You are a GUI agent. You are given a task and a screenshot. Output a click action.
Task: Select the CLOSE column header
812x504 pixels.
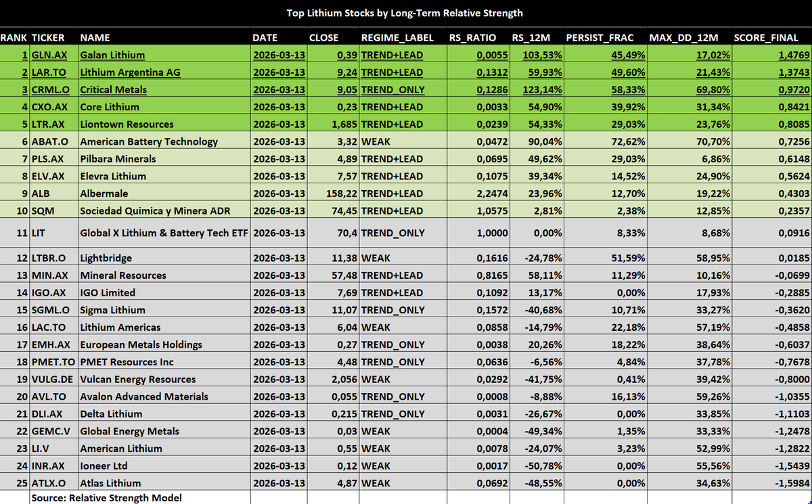pyautogui.click(x=324, y=38)
